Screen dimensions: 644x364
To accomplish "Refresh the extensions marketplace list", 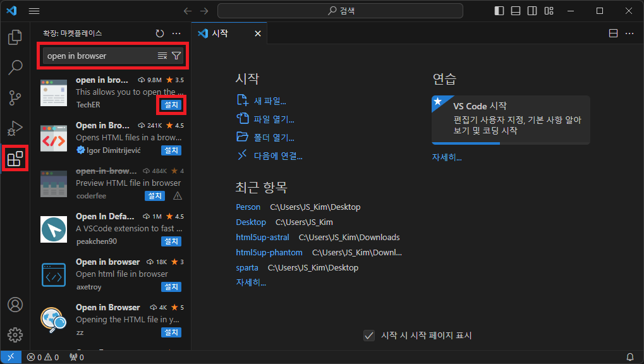I will point(160,33).
